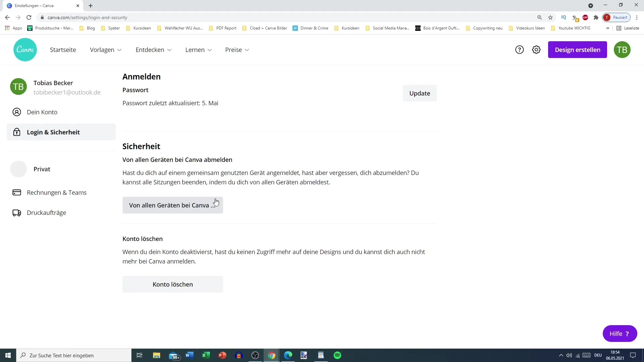Open the TB account avatar in header
The height and width of the screenshot is (362, 644).
pyautogui.click(x=622, y=50)
